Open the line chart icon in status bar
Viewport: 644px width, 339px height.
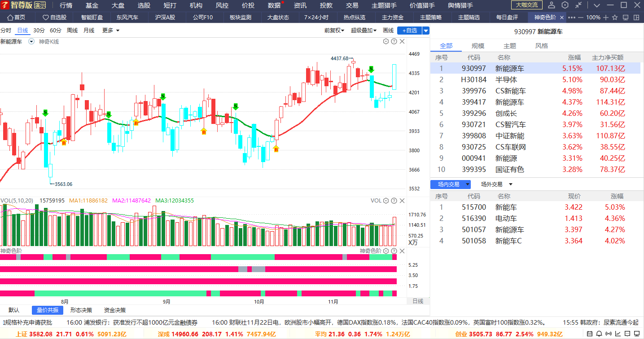(618, 334)
